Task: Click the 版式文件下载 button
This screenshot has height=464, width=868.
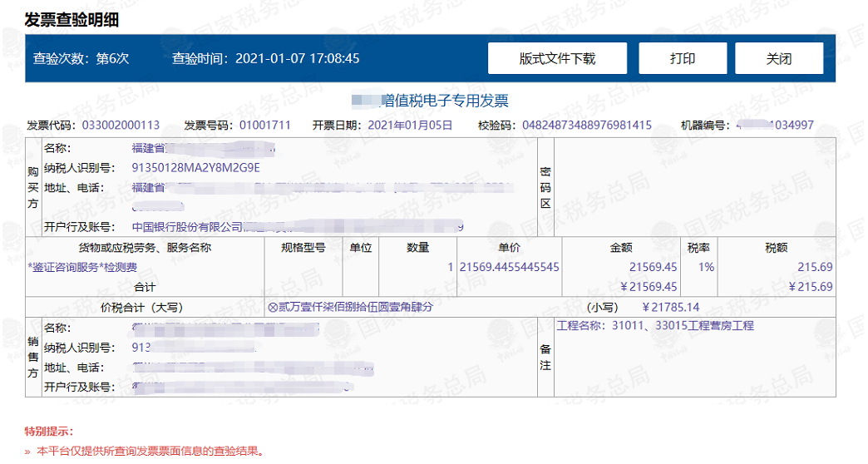Action: tap(557, 58)
